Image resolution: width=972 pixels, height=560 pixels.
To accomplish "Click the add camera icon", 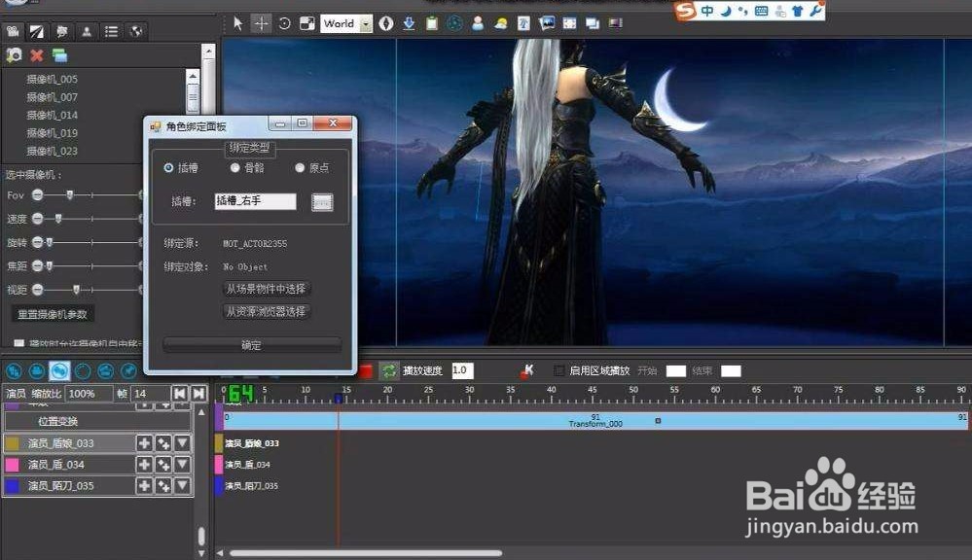I will pos(14,55).
